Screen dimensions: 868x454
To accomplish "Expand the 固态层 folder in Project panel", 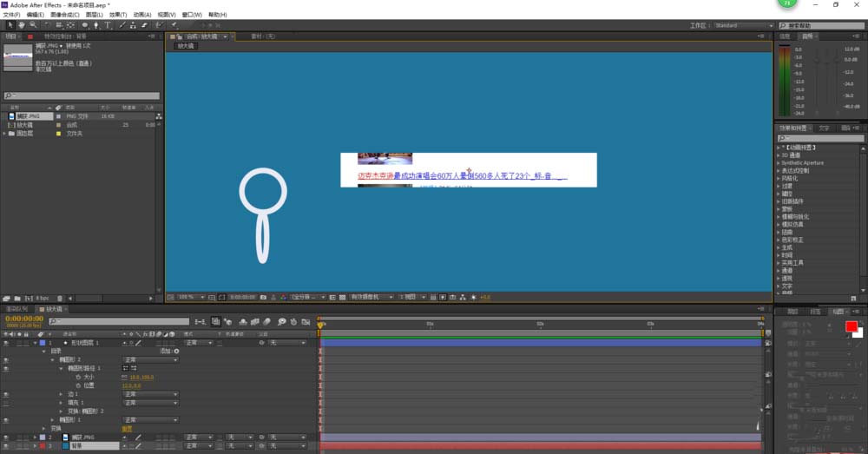I will 4,134.
